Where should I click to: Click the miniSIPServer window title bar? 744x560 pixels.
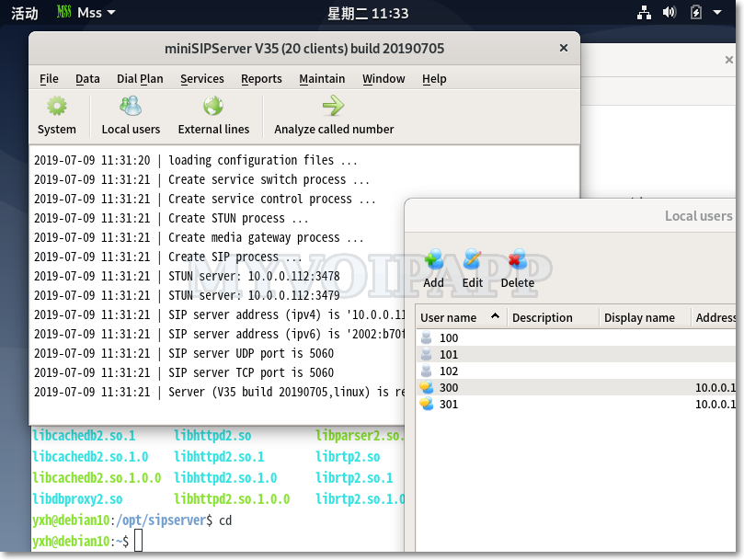(304, 49)
